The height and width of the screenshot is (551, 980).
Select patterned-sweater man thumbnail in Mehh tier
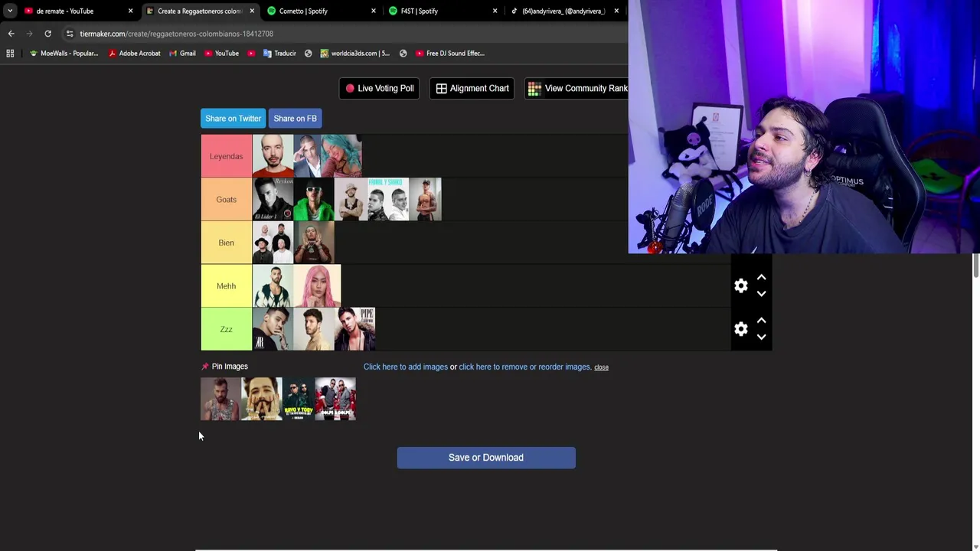(273, 285)
